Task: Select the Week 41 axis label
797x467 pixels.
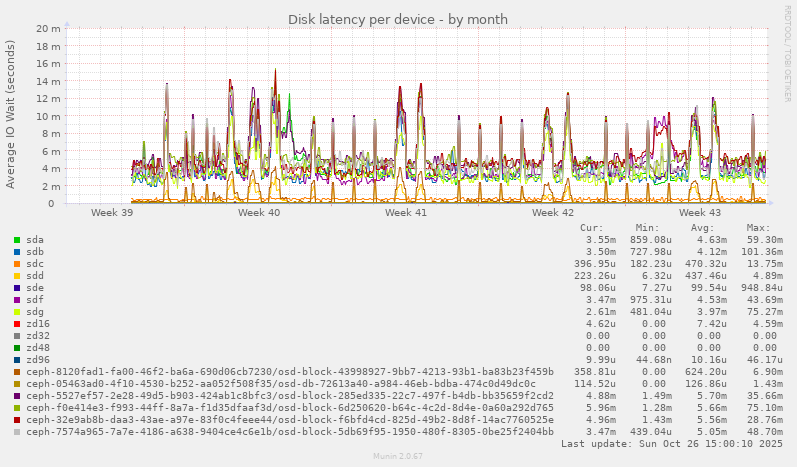Action: coord(406,213)
